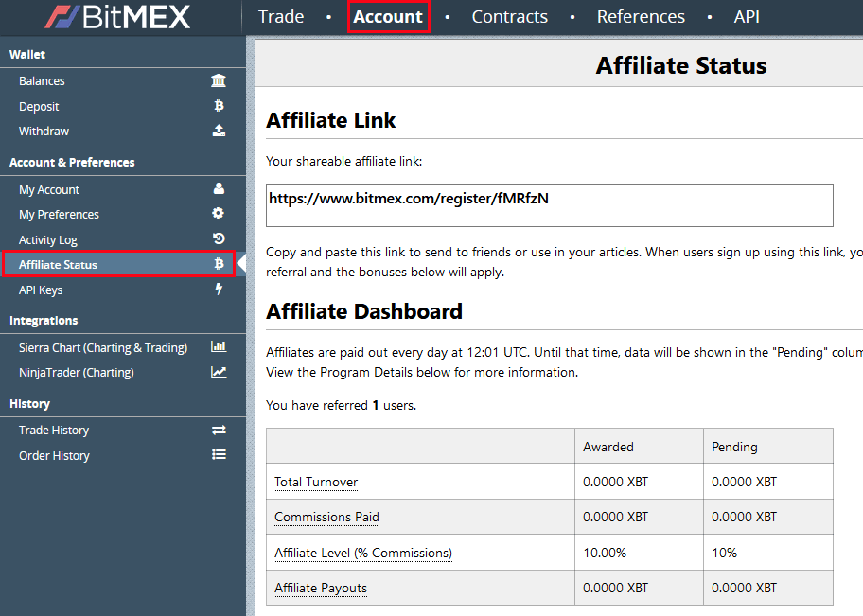Select the Deposit bitcoin icon
The image size is (863, 616).
pyautogui.click(x=219, y=106)
